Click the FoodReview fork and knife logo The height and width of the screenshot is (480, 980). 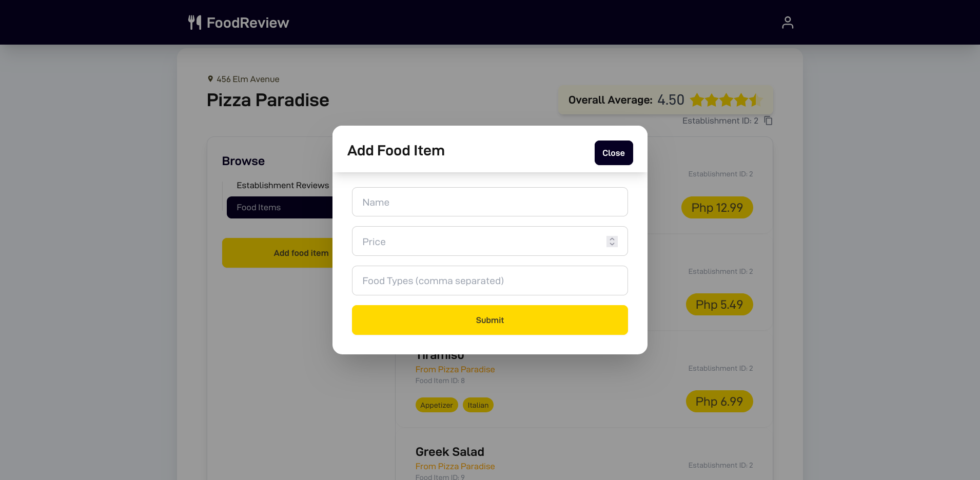click(194, 22)
